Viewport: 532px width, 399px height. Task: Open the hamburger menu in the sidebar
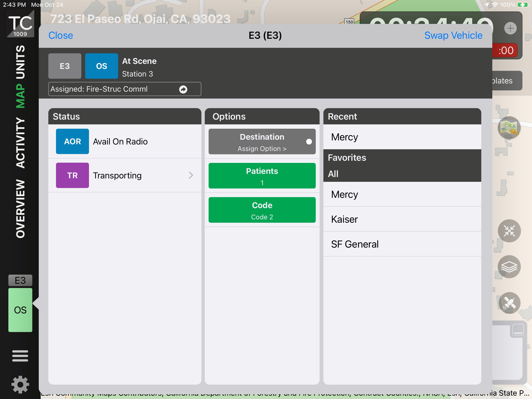click(x=20, y=356)
